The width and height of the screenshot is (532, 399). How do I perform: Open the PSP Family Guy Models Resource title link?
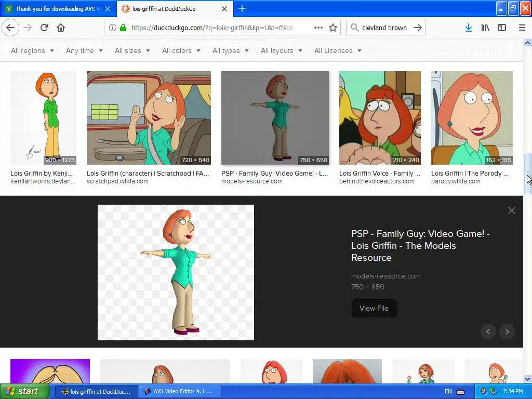pos(420,246)
